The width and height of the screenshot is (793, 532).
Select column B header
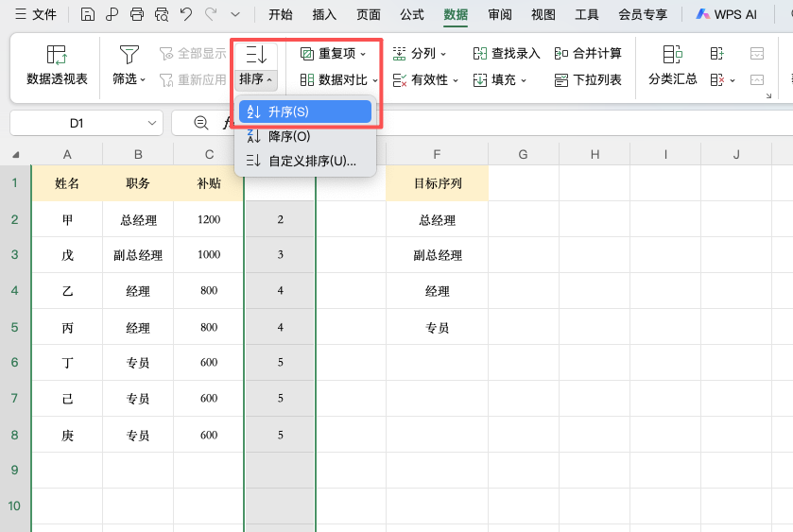(138, 154)
